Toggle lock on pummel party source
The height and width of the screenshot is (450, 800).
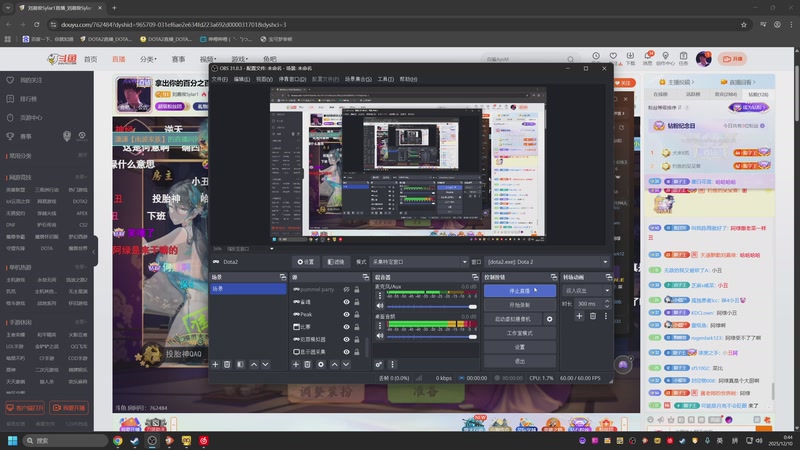357,289
